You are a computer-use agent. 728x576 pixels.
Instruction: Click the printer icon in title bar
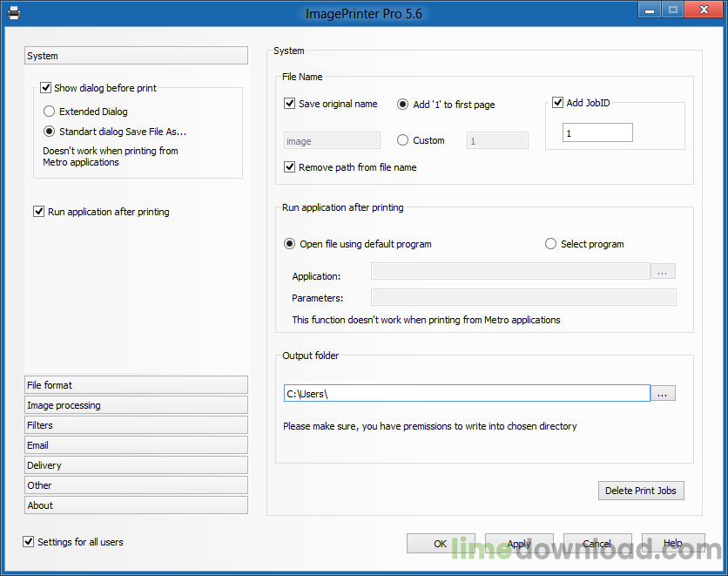[x=13, y=12]
